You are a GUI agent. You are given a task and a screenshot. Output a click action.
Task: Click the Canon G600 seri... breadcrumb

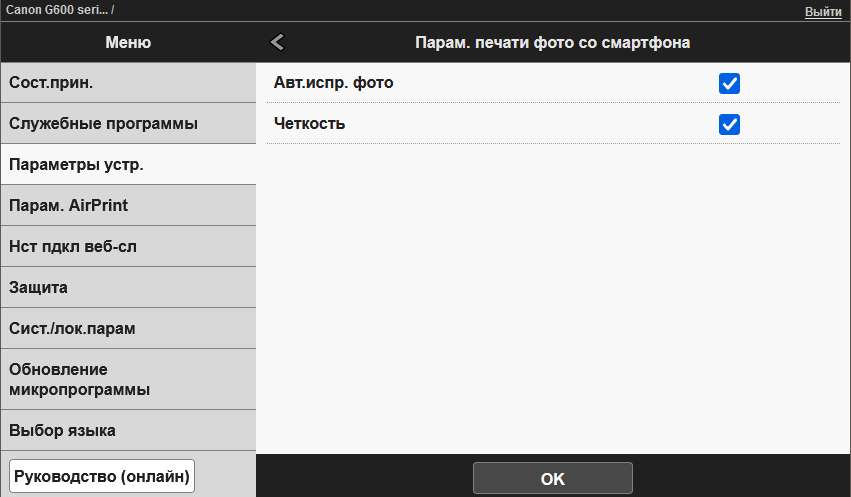(56, 9)
